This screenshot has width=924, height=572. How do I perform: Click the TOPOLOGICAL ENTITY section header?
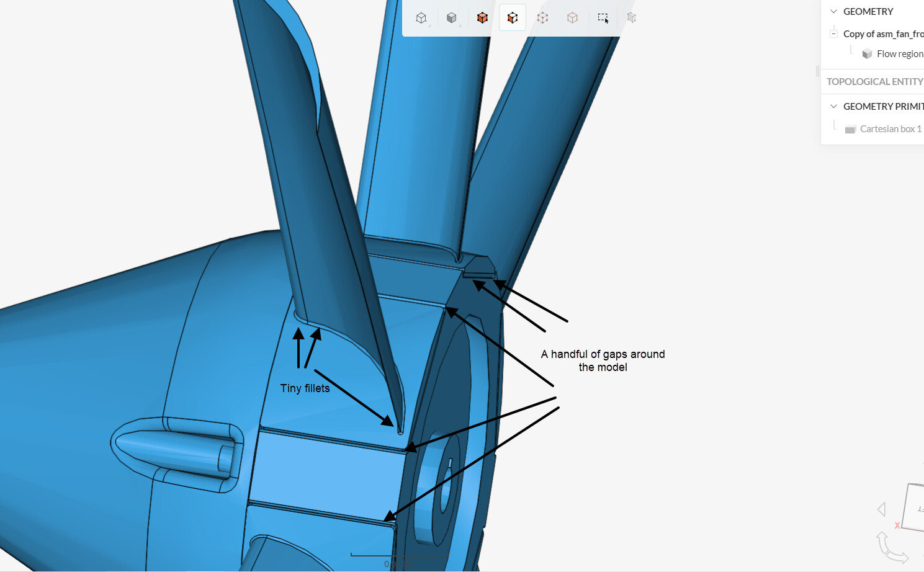874,82
